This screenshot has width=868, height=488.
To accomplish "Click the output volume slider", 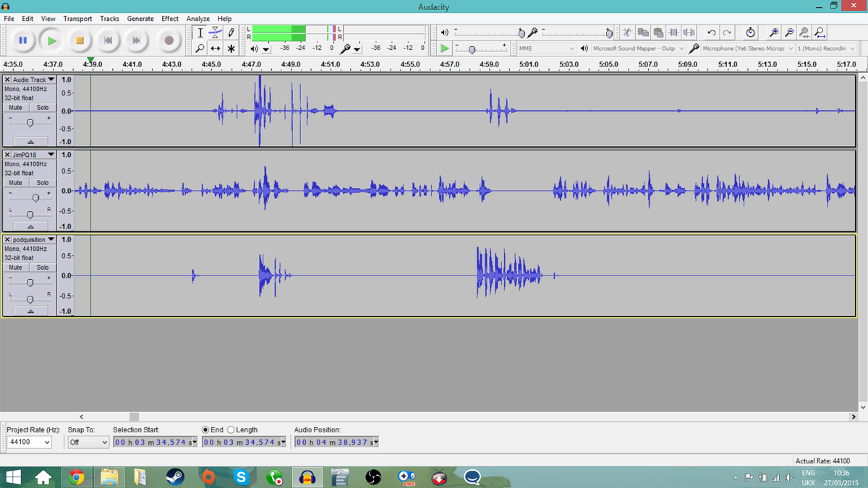I will pos(488,33).
